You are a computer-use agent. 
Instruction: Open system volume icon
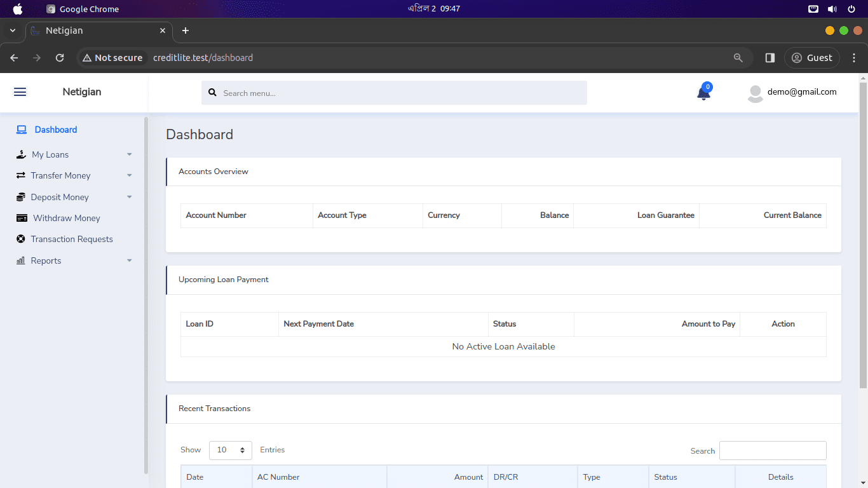(x=832, y=9)
